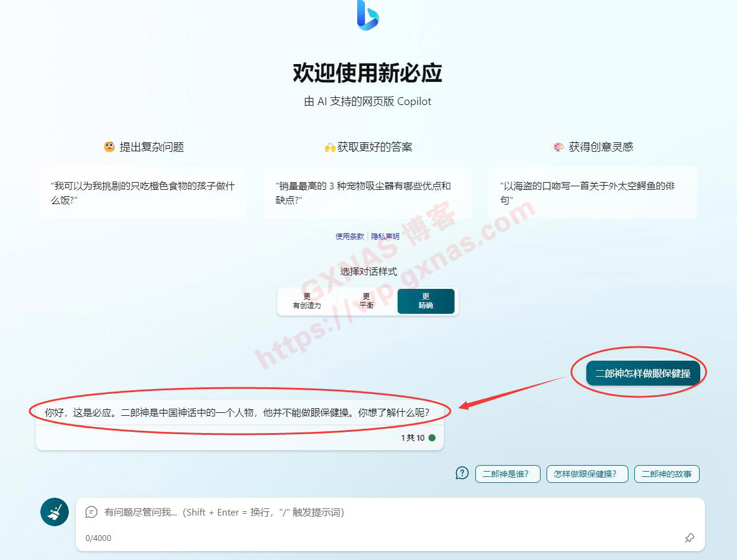Open the 使用条款 link
737x560 pixels.
tap(350, 236)
